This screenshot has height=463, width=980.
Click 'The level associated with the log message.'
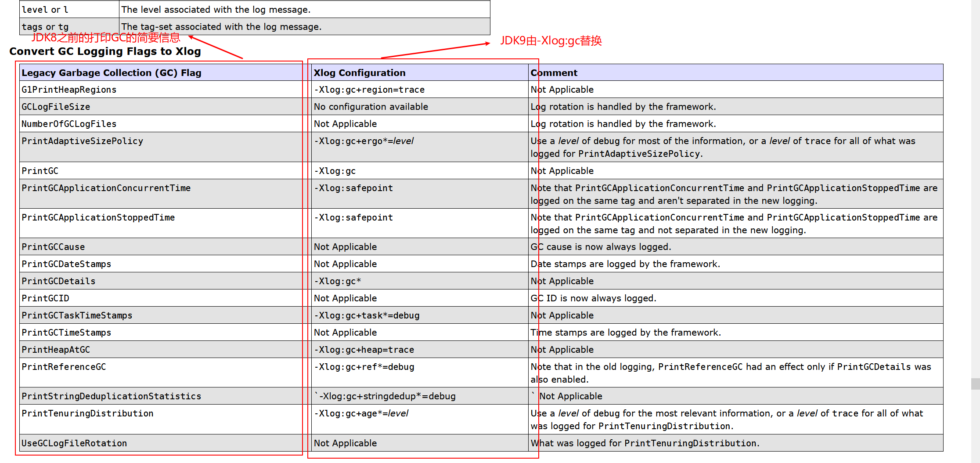(x=216, y=10)
